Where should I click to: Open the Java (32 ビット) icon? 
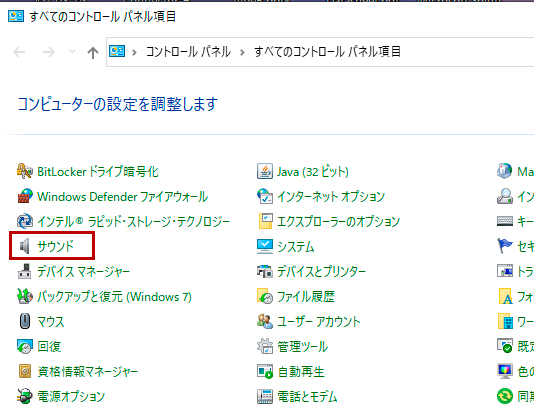click(265, 171)
